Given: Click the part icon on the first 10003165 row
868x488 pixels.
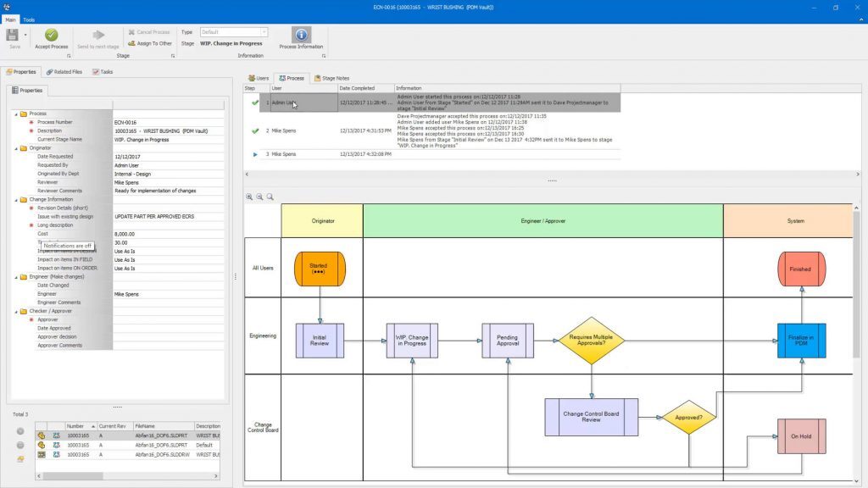Looking at the screenshot, I should (41, 435).
